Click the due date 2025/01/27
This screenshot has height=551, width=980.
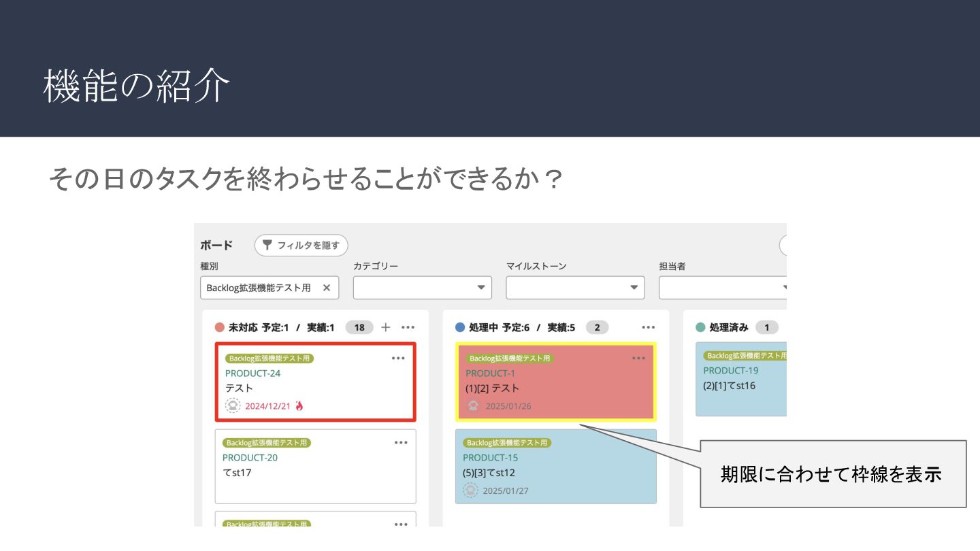pos(506,490)
